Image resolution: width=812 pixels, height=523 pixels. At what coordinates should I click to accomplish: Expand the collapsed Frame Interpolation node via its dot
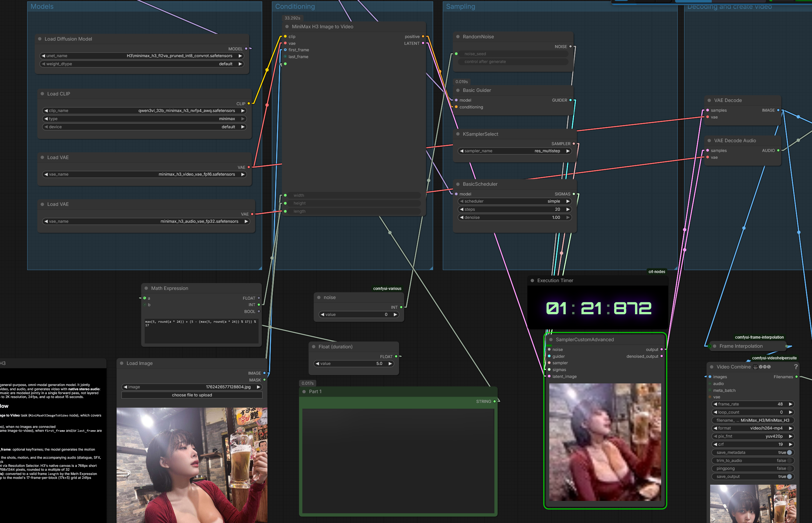715,346
